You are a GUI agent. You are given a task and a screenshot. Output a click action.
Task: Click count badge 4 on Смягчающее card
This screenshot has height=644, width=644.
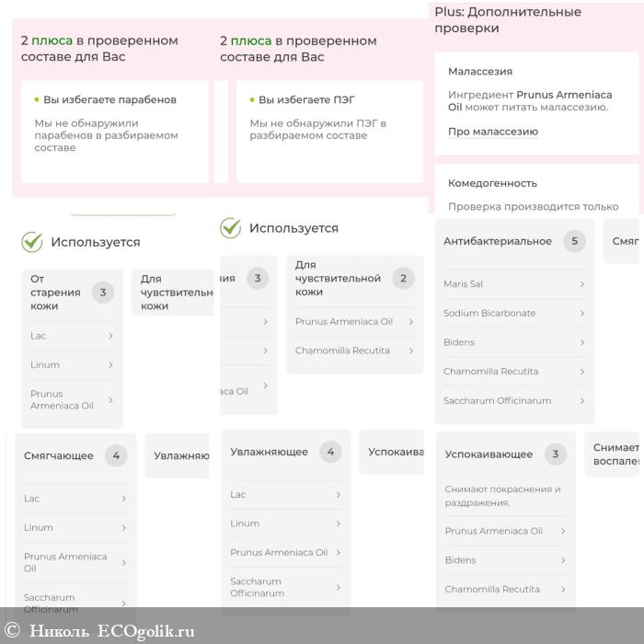115,455
